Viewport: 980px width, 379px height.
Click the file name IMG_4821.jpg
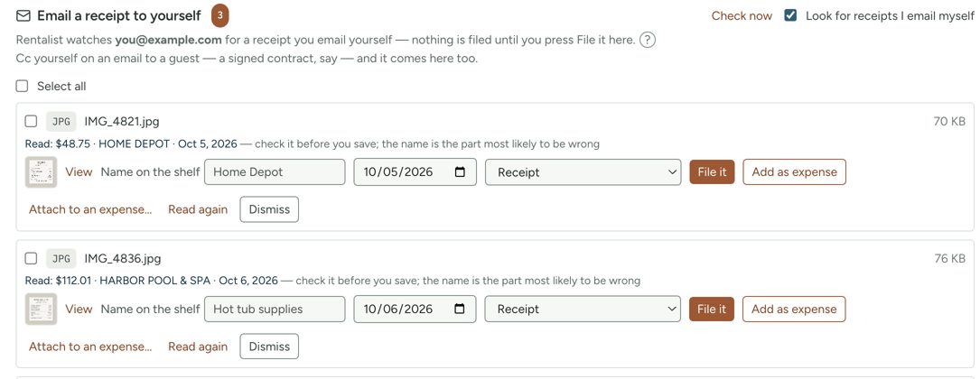tap(122, 122)
